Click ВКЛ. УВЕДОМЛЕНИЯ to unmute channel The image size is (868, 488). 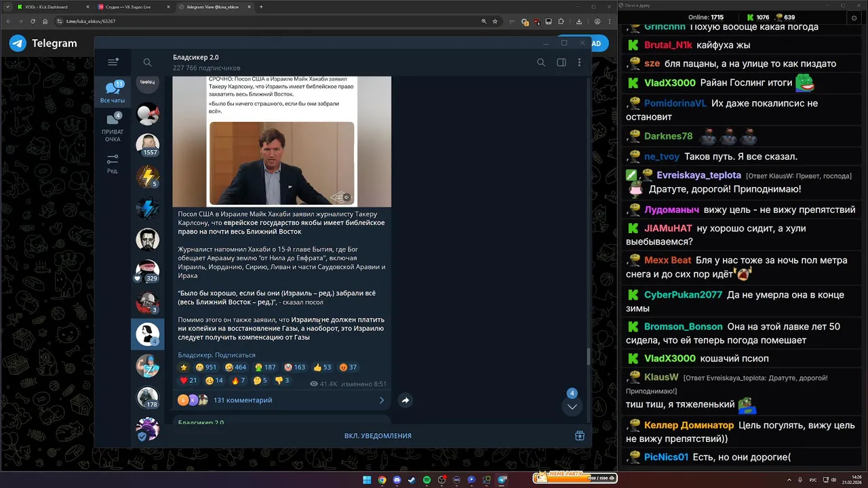pyautogui.click(x=378, y=436)
